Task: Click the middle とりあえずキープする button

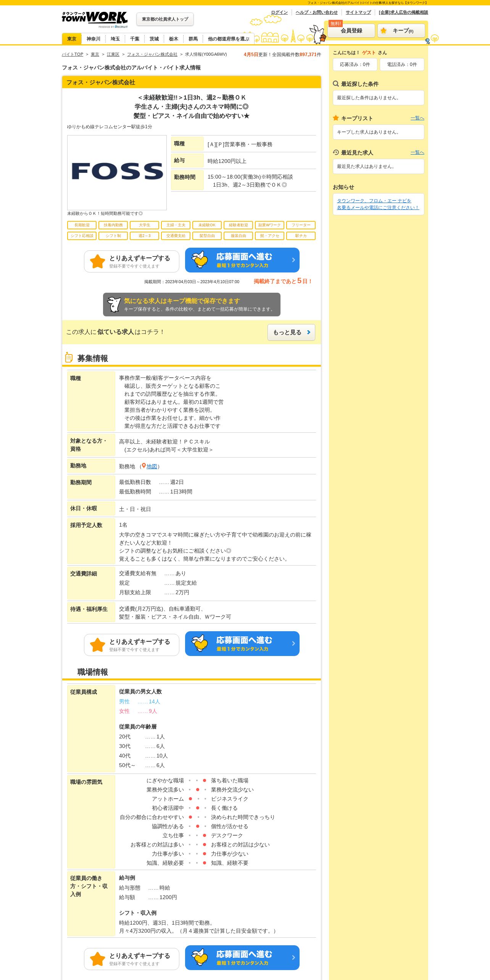Action: point(132,645)
